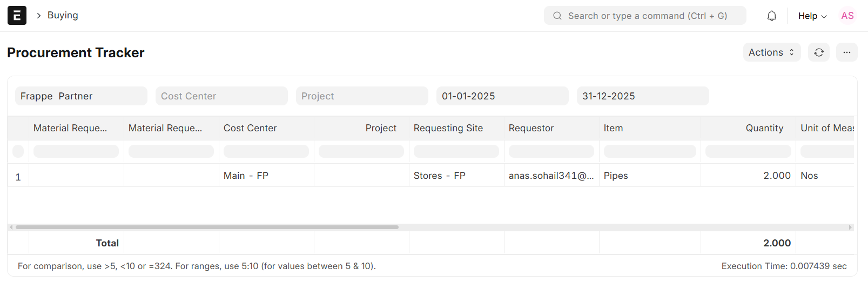
Task: Click the Project filter field
Action: pyautogui.click(x=362, y=96)
